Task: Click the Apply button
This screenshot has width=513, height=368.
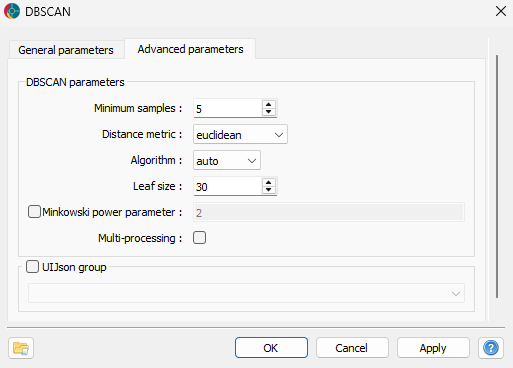Action: (x=433, y=348)
